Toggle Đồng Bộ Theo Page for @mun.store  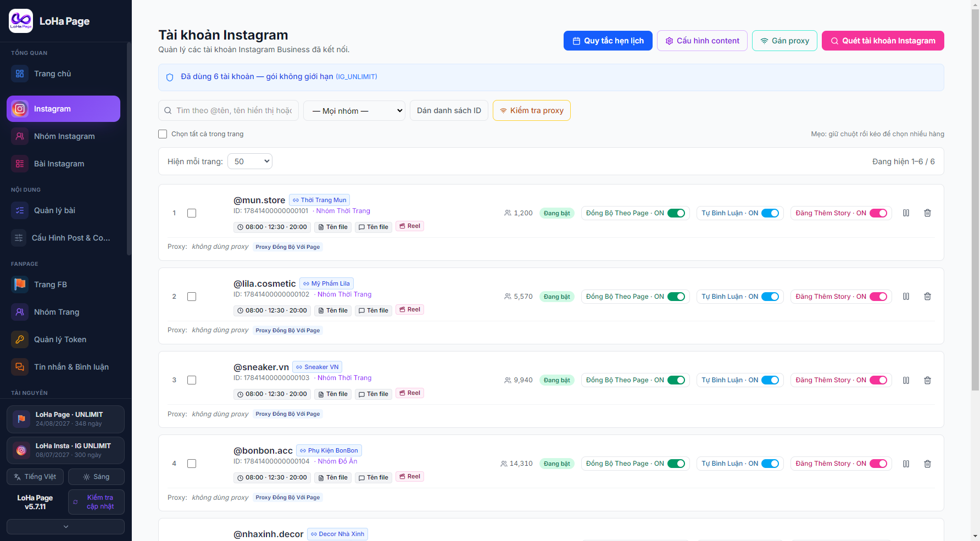[676, 213]
